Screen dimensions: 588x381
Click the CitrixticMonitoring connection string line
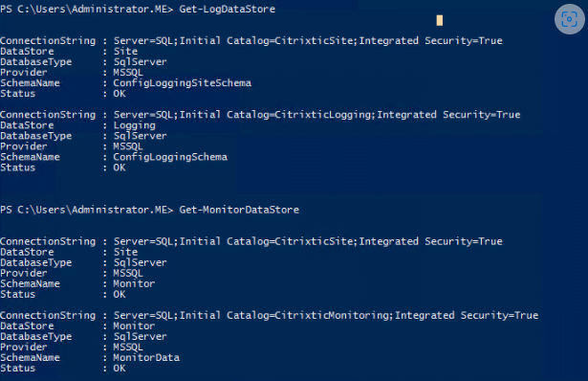326,316
